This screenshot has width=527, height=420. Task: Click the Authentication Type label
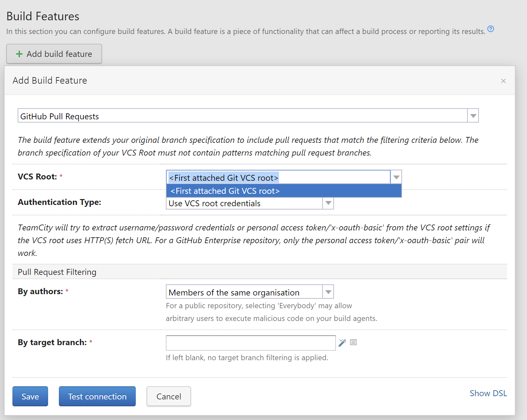[x=60, y=202]
